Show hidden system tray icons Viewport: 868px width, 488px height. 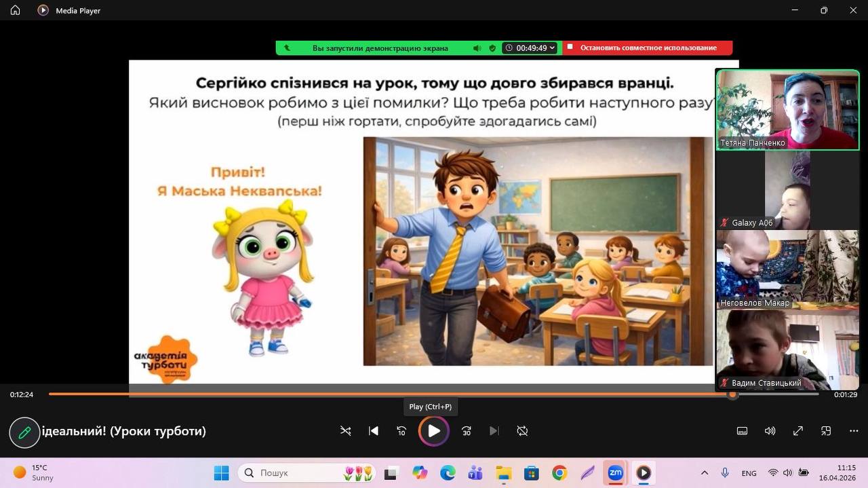[x=705, y=473]
